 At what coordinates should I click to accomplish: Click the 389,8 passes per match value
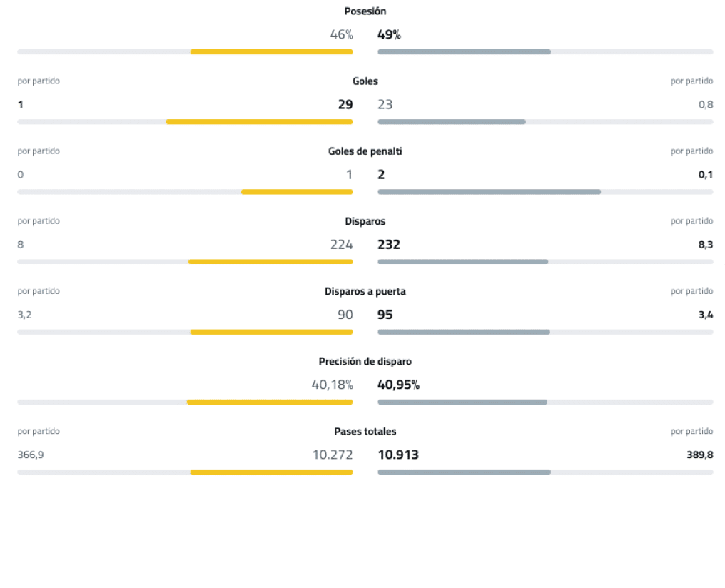point(700,455)
